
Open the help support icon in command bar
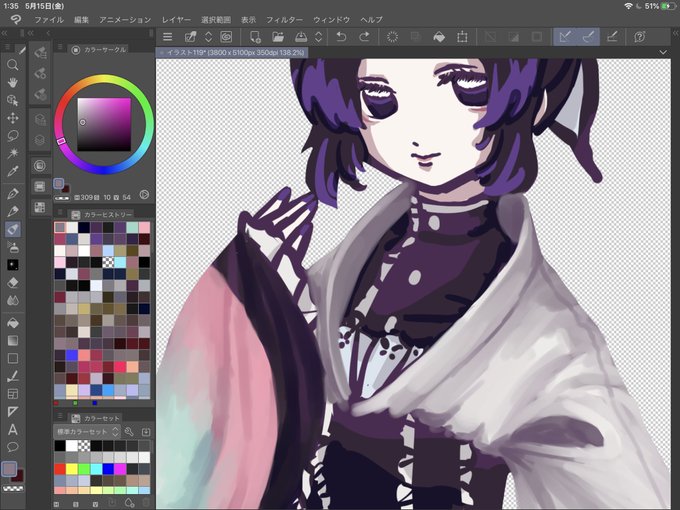[640, 37]
